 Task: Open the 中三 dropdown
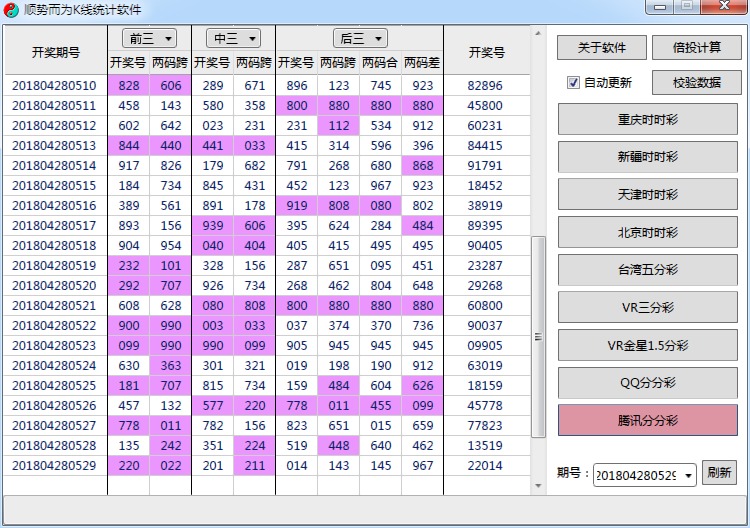point(233,38)
